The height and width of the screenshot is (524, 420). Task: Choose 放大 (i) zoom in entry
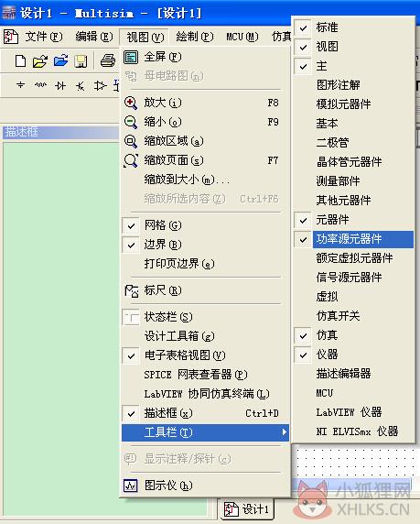tap(204, 103)
